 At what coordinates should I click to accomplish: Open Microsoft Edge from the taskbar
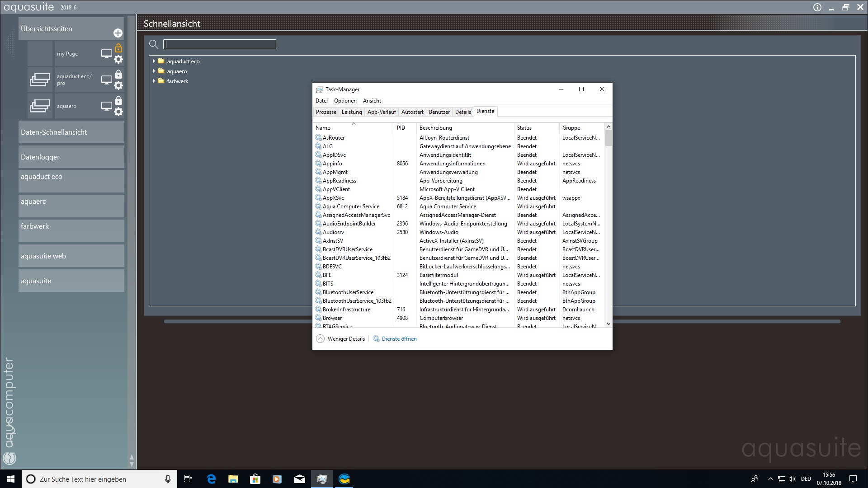click(x=211, y=479)
